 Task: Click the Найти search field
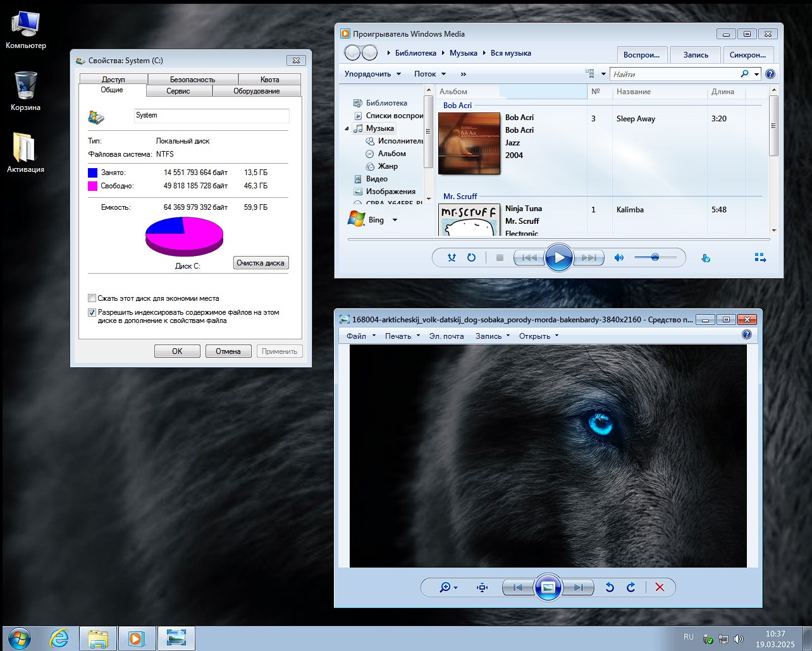[674, 74]
